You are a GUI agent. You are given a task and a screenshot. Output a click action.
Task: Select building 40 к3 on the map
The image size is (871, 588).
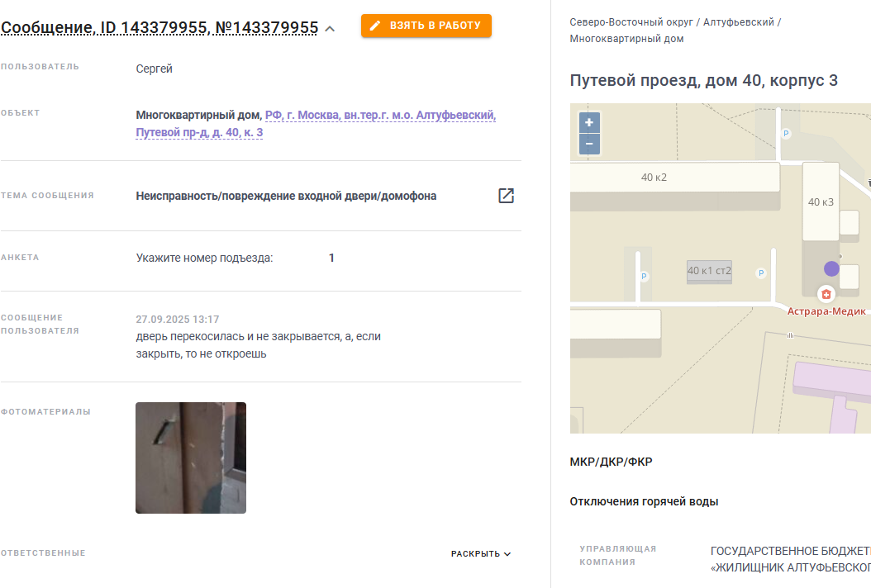coord(821,202)
